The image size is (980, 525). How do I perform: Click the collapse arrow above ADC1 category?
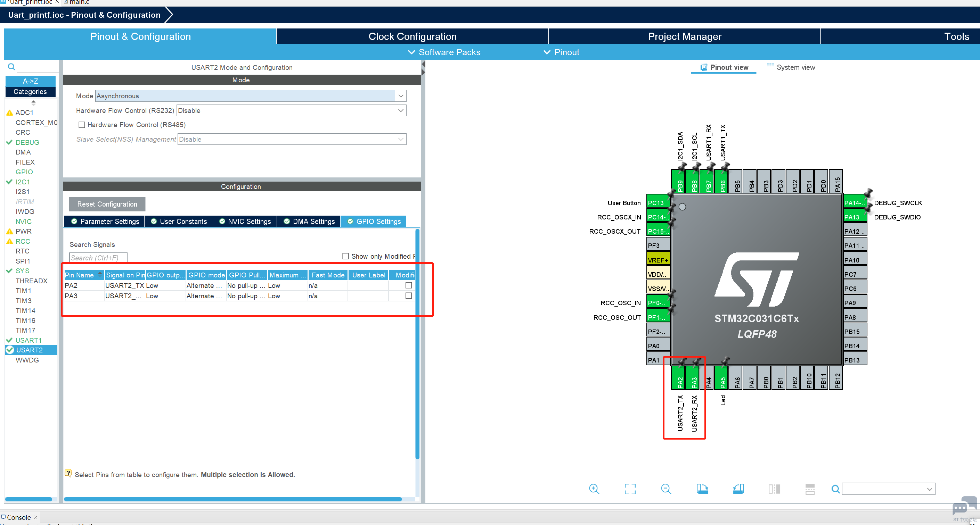[33, 103]
